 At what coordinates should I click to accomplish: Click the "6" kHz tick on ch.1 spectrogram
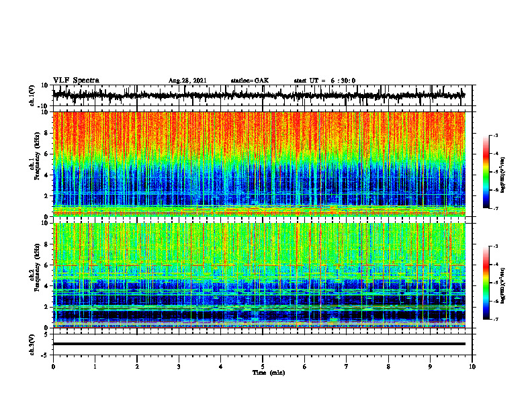tap(46, 154)
